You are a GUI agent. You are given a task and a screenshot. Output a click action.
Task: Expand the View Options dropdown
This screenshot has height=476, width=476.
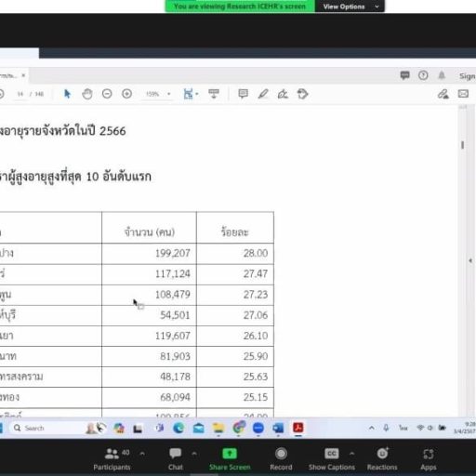coord(350,7)
